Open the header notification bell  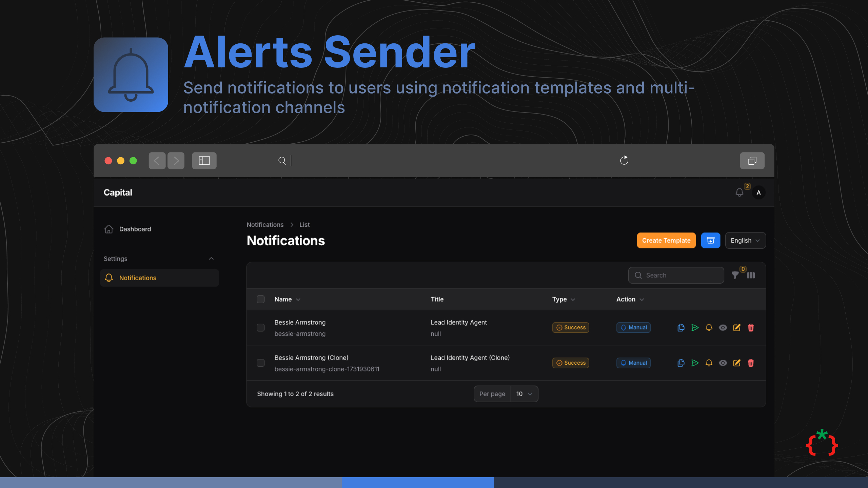pos(739,192)
